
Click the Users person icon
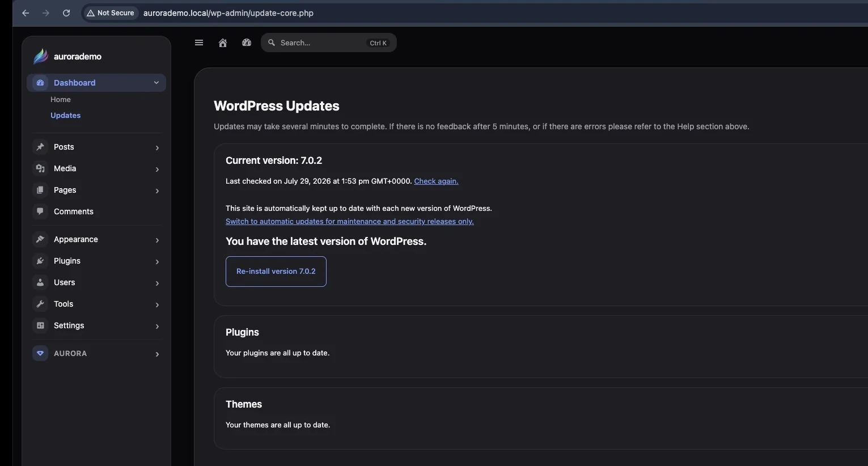pyautogui.click(x=40, y=282)
